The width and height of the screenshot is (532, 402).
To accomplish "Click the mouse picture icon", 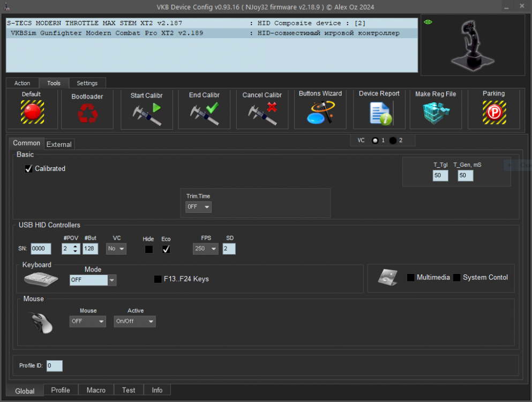I will 42,323.
